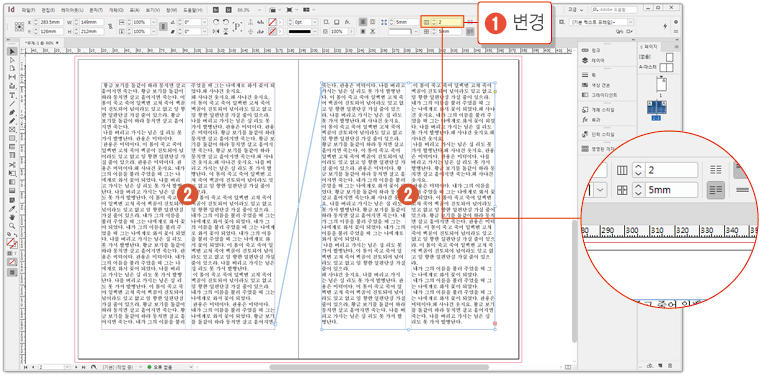Open the 편집(E) menu
Screen dimensions: 759x375
(48, 10)
